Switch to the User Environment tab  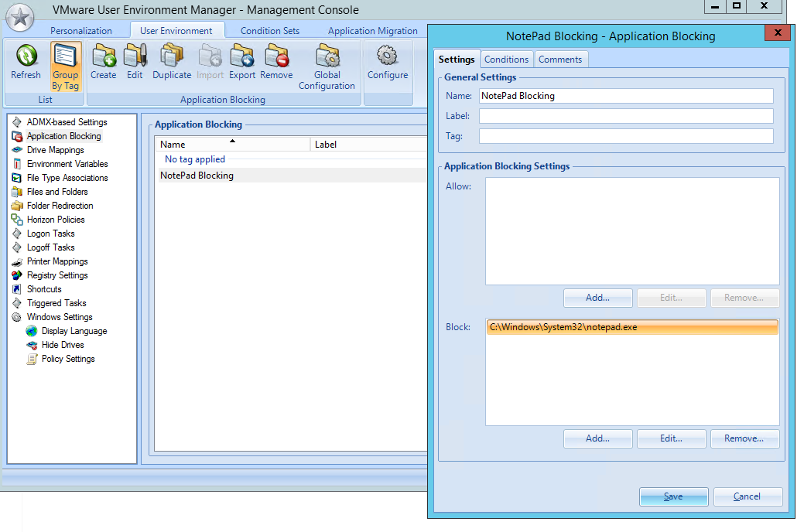pos(176,31)
